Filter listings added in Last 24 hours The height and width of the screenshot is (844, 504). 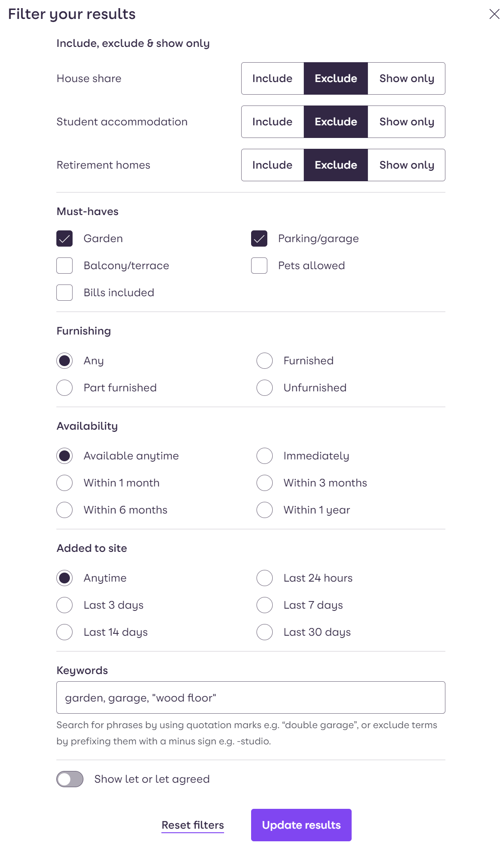point(264,578)
